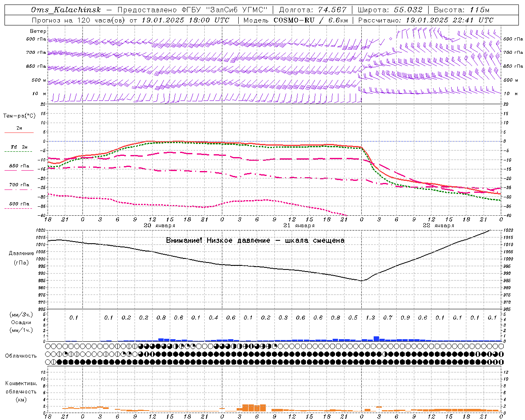The width and height of the screenshot is (525, 420).
Task: Click the 1.3 precipitation value
Action: click(370, 317)
